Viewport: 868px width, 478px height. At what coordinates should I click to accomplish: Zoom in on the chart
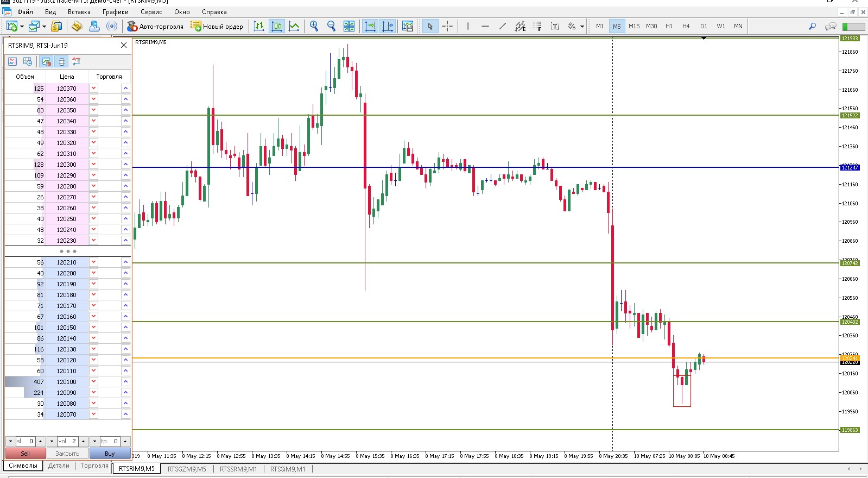[314, 26]
